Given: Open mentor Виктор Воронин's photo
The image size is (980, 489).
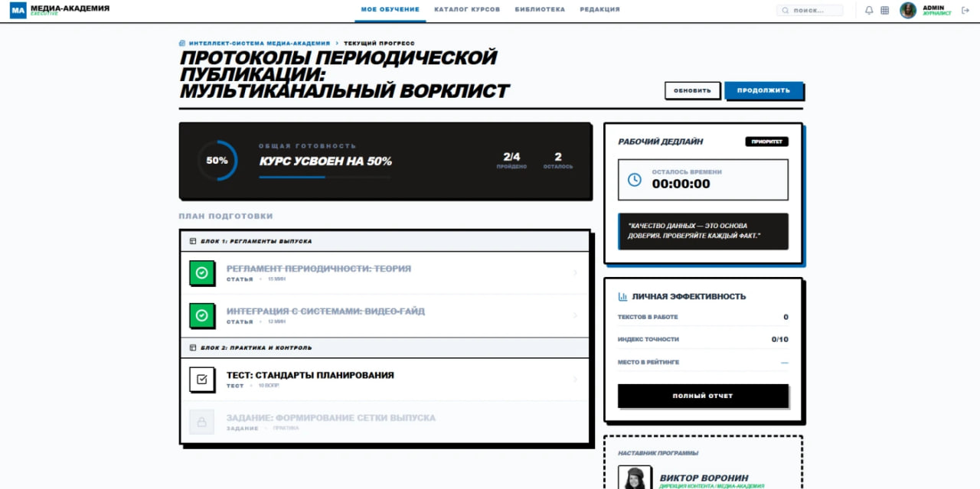Looking at the screenshot, I should pos(635,478).
